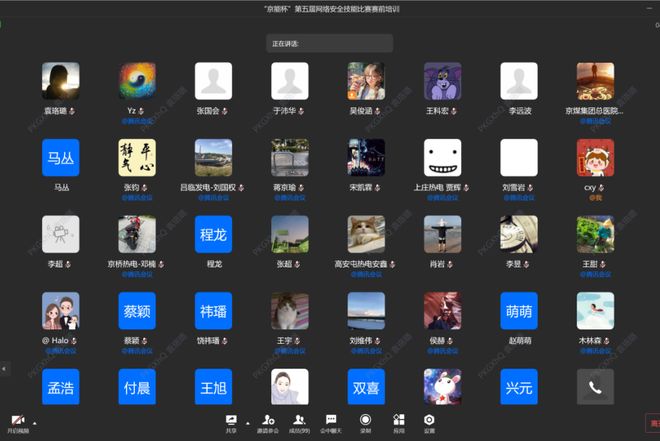The width and height of the screenshot is (660, 441).
Task: Click the 腾讯会议 link under Yz
Action: click(137, 120)
